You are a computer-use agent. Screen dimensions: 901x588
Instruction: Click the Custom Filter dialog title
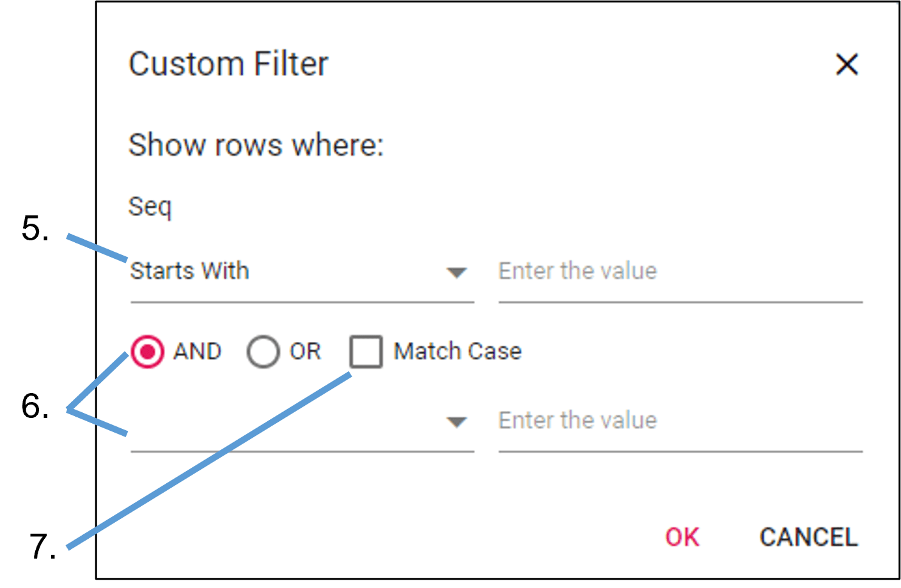coord(228,64)
